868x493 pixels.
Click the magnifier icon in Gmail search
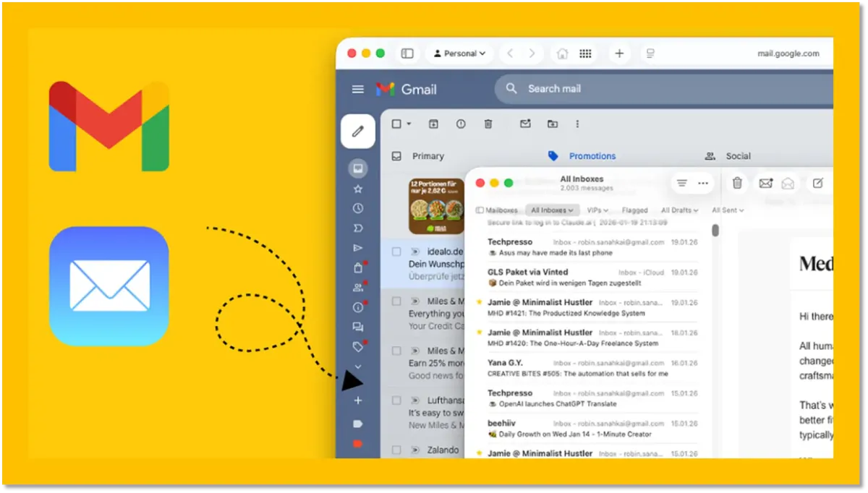511,89
